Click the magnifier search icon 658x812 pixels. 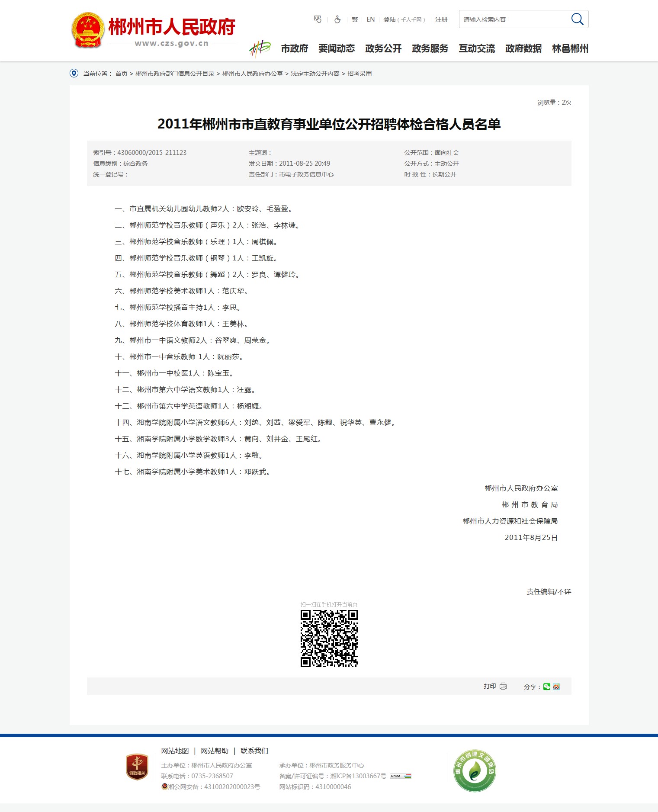coord(577,19)
